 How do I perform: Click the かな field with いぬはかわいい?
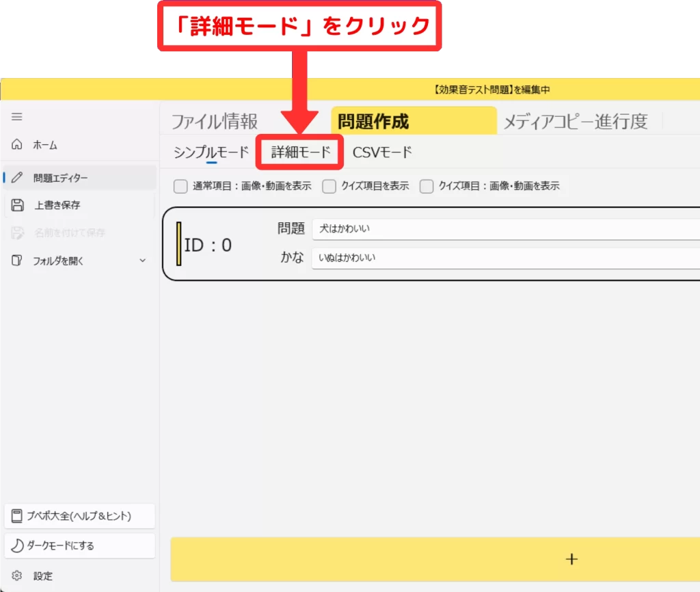point(504,258)
